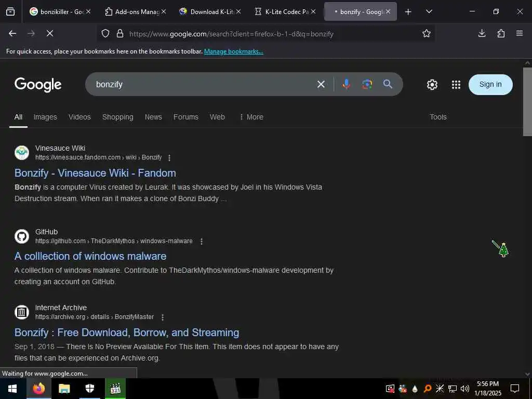Open Google quick settings gear
The height and width of the screenshot is (399, 532).
click(432, 85)
